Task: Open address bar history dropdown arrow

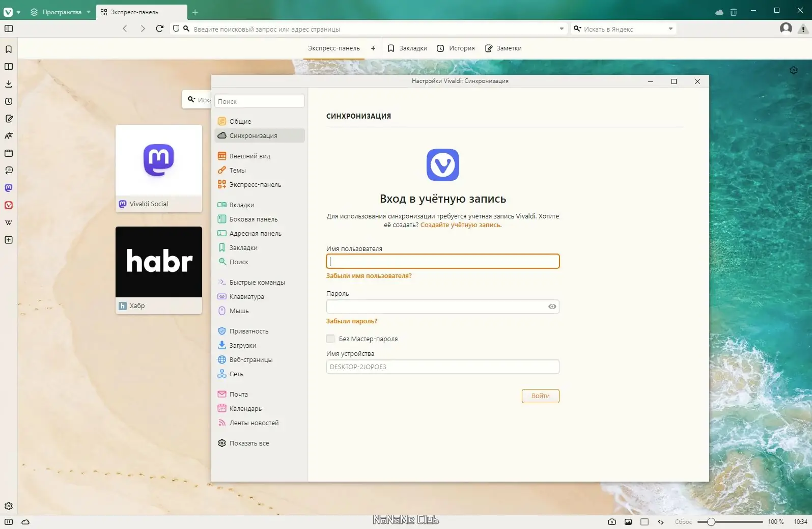Action: pyautogui.click(x=562, y=29)
